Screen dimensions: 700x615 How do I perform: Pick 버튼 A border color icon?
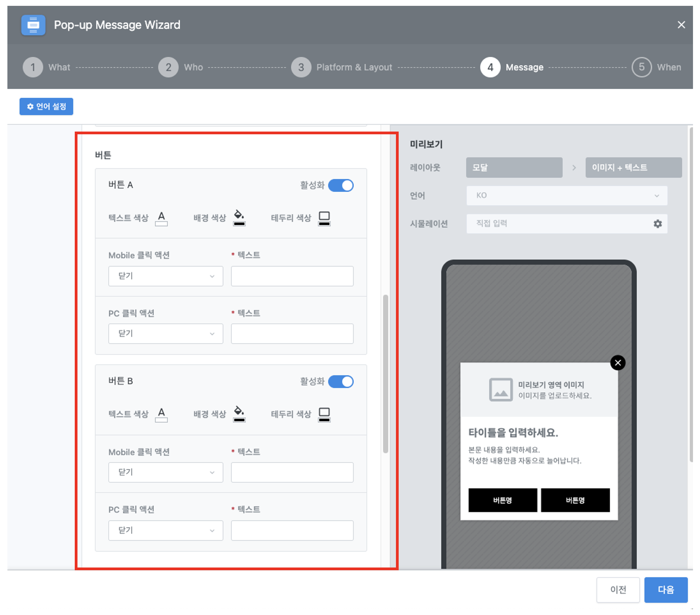pyautogui.click(x=324, y=218)
